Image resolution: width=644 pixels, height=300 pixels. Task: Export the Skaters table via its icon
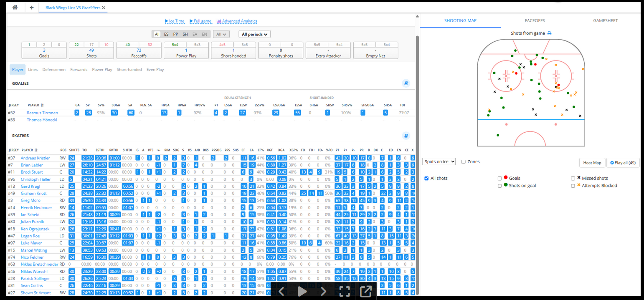(x=406, y=136)
